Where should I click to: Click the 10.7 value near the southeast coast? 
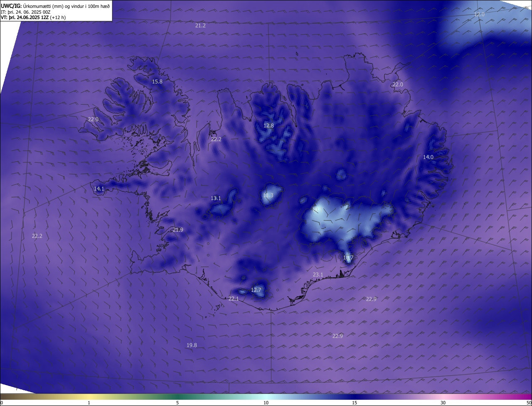348,258
